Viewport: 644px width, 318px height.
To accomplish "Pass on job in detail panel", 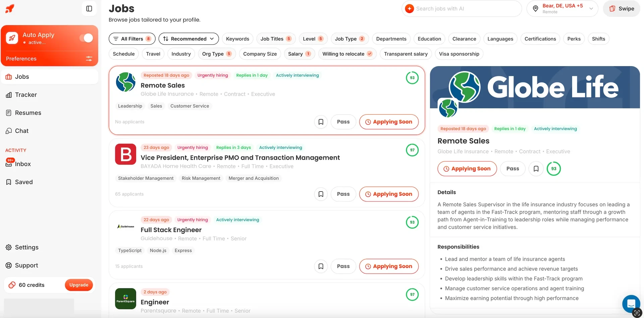I will (513, 169).
